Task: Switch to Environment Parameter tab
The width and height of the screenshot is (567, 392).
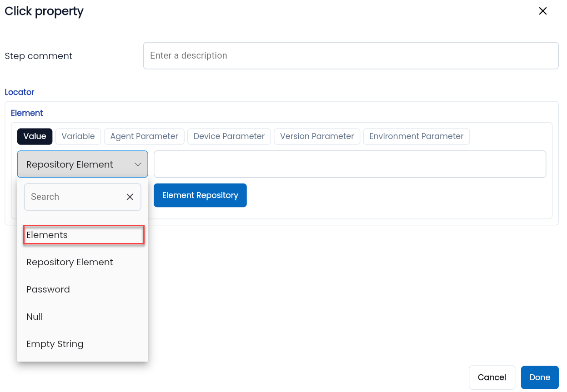Action: coord(416,136)
